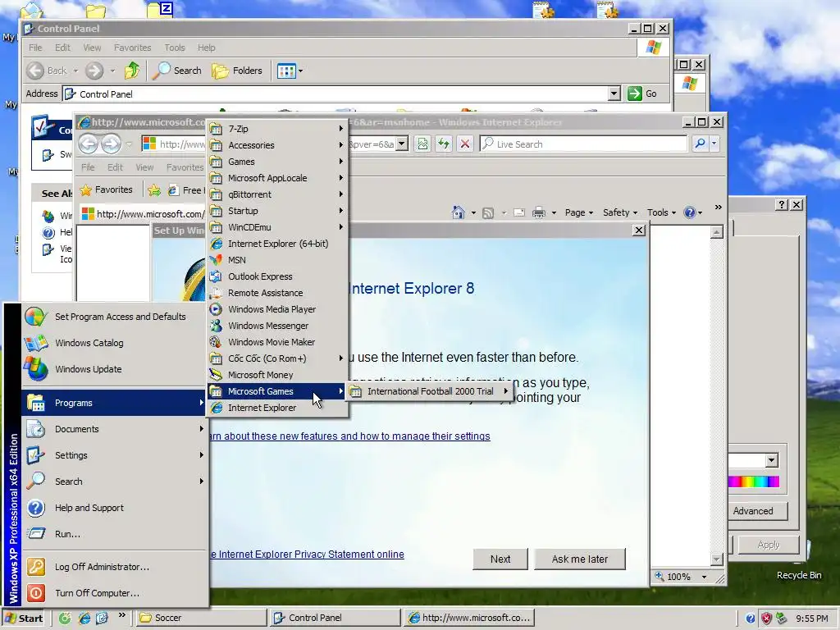Open the IE Page menu dropdown
Screen dimensions: 840x630
coord(579,212)
